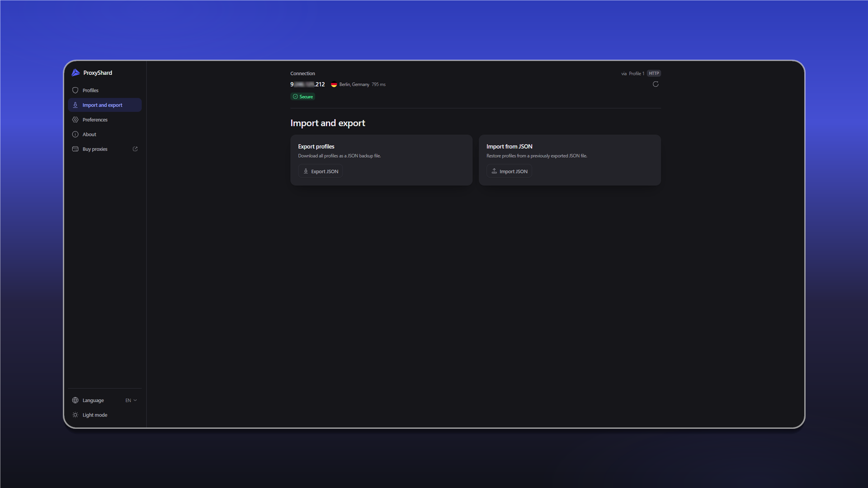Screen dimensions: 868x488
Task: Click the ProxyShard app name text
Action: click(x=98, y=73)
